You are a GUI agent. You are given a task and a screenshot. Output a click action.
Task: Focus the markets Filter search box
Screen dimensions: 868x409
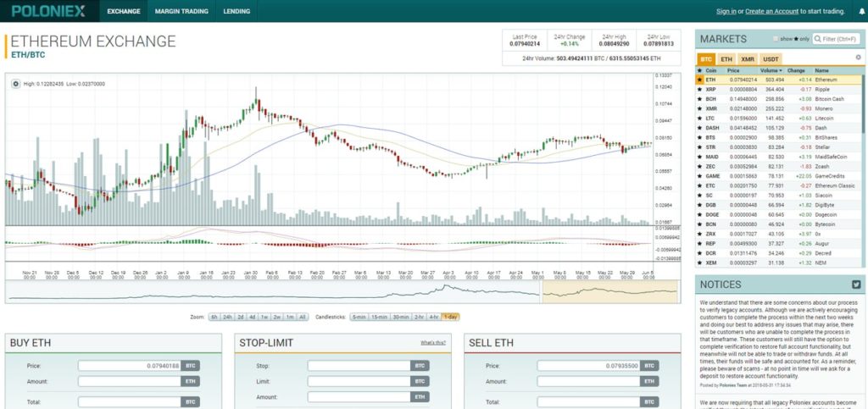840,39
